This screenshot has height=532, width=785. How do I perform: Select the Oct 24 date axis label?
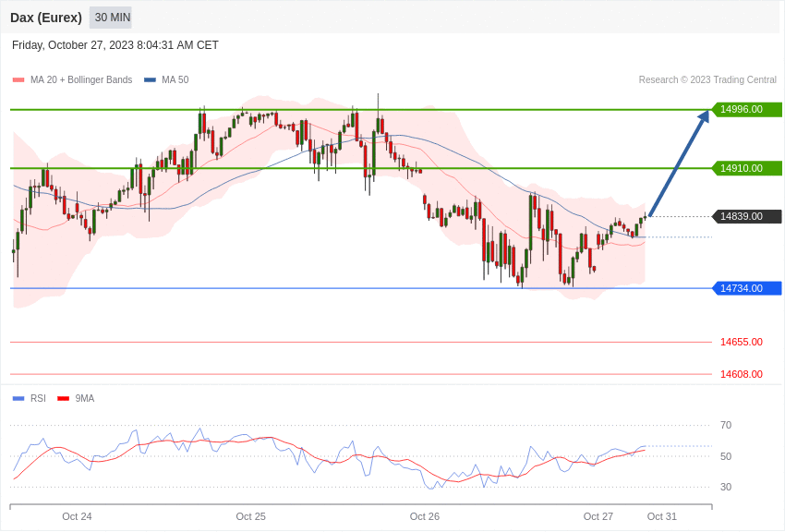pos(77,516)
